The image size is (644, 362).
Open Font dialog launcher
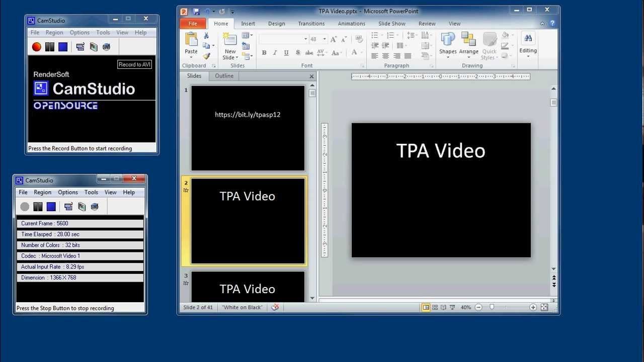click(x=362, y=66)
